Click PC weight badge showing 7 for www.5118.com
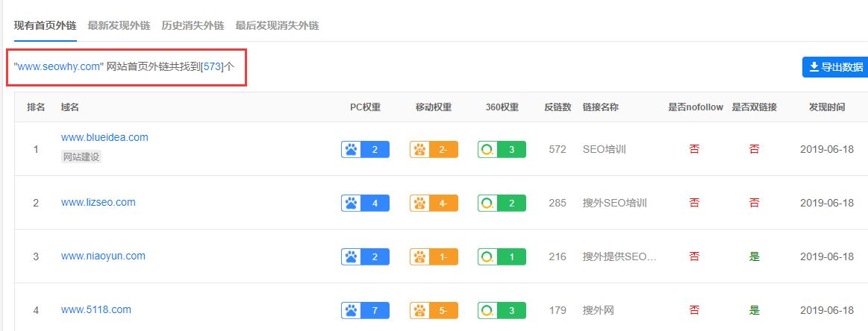The height and width of the screenshot is (331, 868). pyautogui.click(x=366, y=311)
